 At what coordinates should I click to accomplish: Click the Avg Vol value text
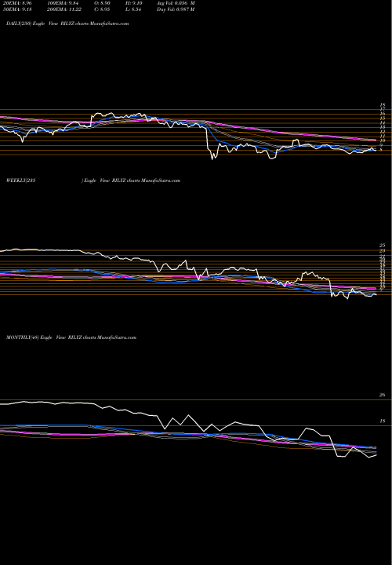pyautogui.click(x=176, y=3)
